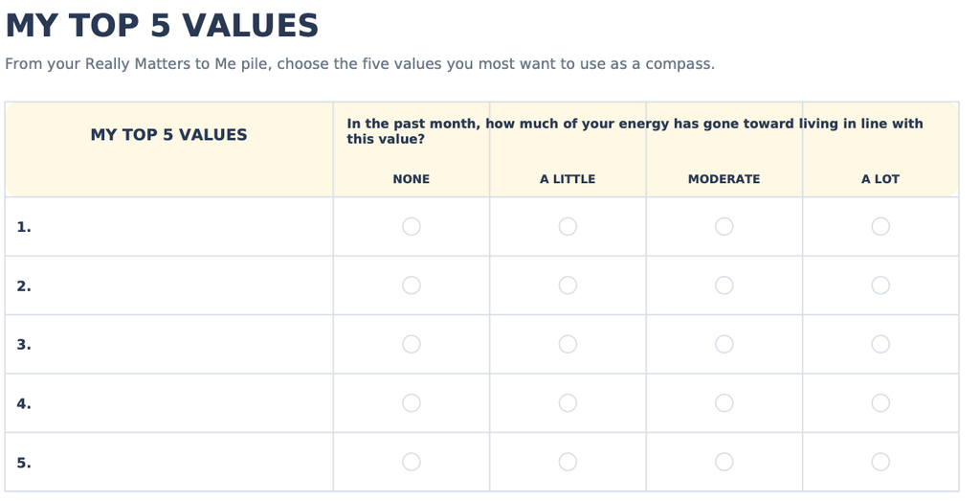
Task: Set value 5 to A LITTLE
Action: click(x=568, y=462)
